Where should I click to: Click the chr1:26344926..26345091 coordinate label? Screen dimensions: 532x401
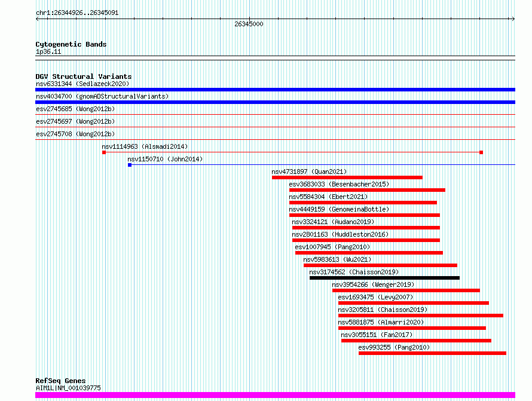77,13
